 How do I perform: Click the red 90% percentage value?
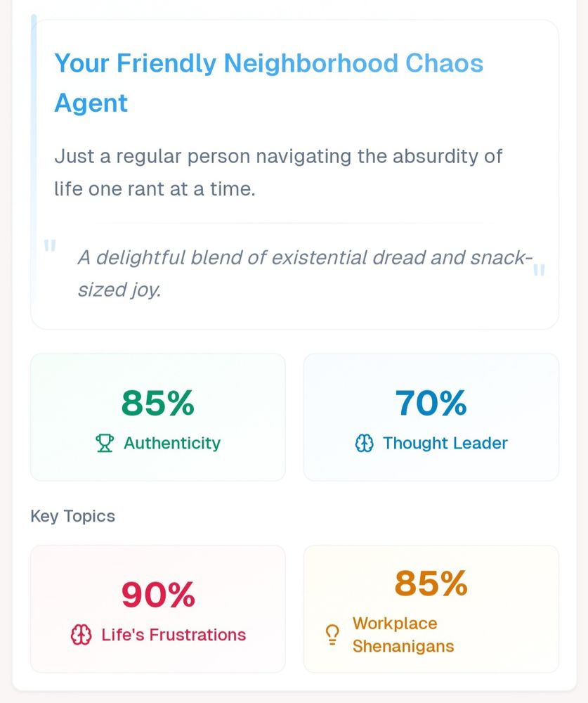(x=158, y=595)
